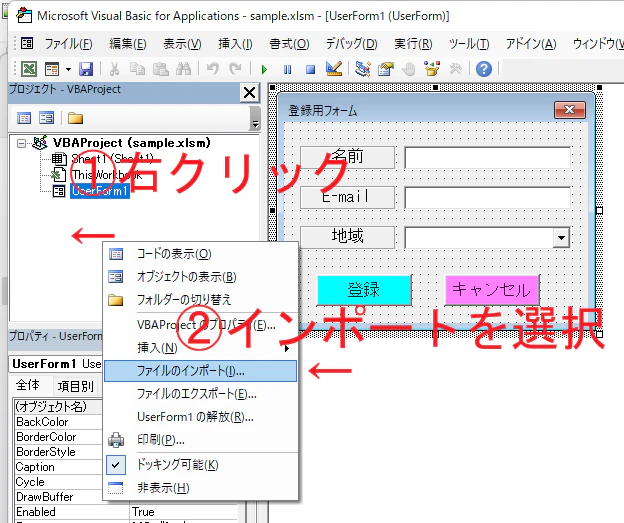This screenshot has height=523, width=624.
Task: Click the Insert UserForm toolbar icon
Action: (x=52, y=69)
